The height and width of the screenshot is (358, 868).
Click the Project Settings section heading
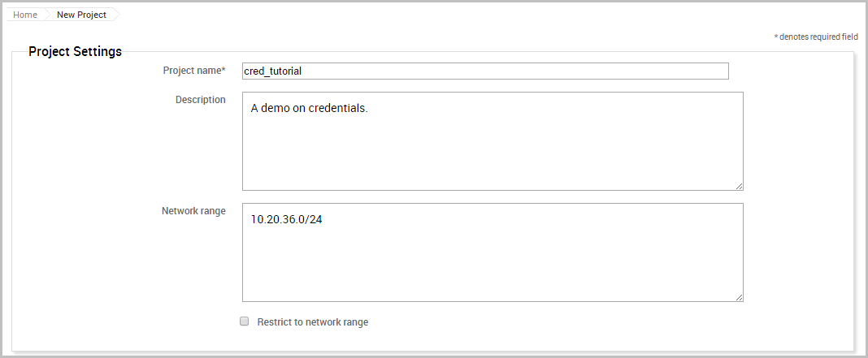pos(75,52)
